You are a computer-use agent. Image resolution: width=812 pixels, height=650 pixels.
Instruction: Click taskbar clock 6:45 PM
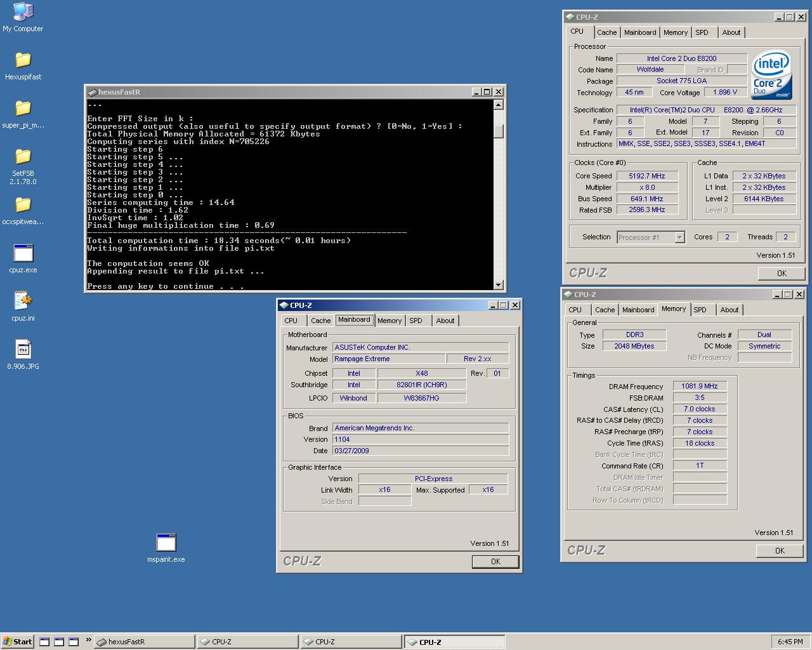point(790,642)
